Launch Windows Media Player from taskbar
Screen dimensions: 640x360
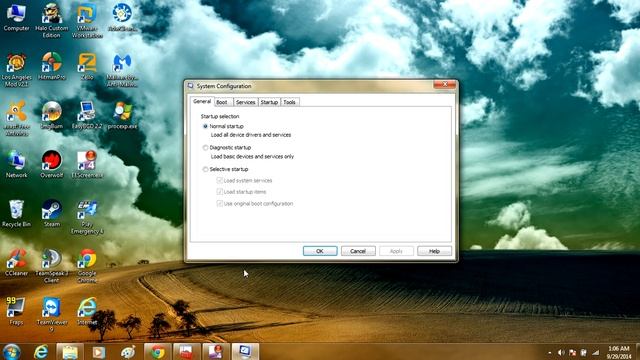click(99, 352)
